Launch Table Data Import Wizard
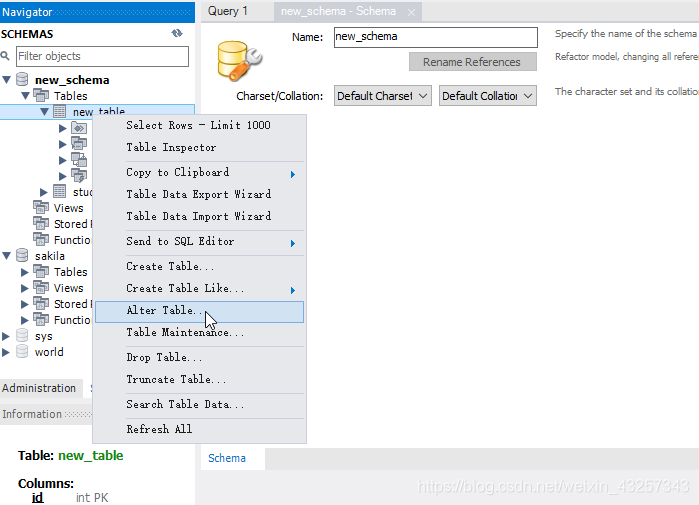This screenshot has width=699, height=505. click(199, 217)
